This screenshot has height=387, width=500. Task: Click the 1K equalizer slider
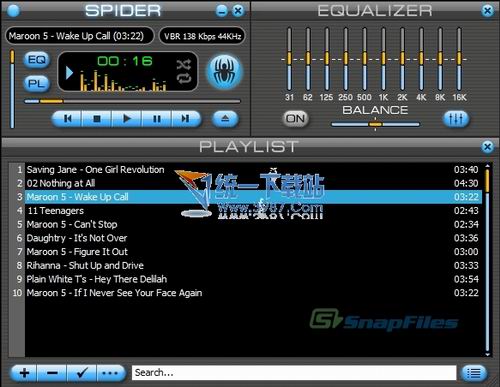point(383,59)
